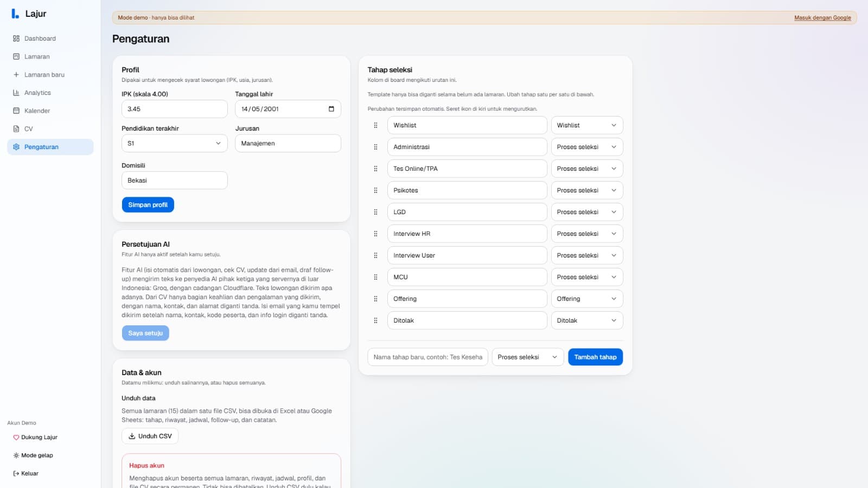Open the new stage category dropdown
Viewport: 868px width, 488px height.
(528, 357)
